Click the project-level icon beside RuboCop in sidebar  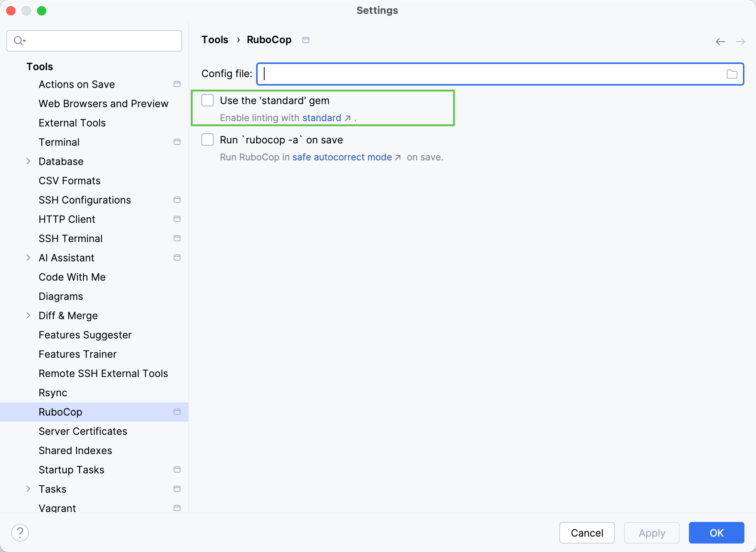point(177,412)
